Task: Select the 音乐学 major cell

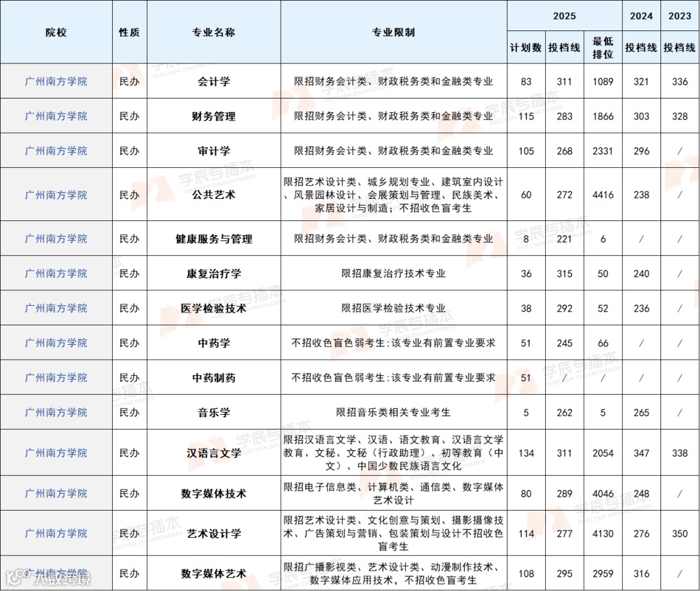Action: click(x=214, y=412)
